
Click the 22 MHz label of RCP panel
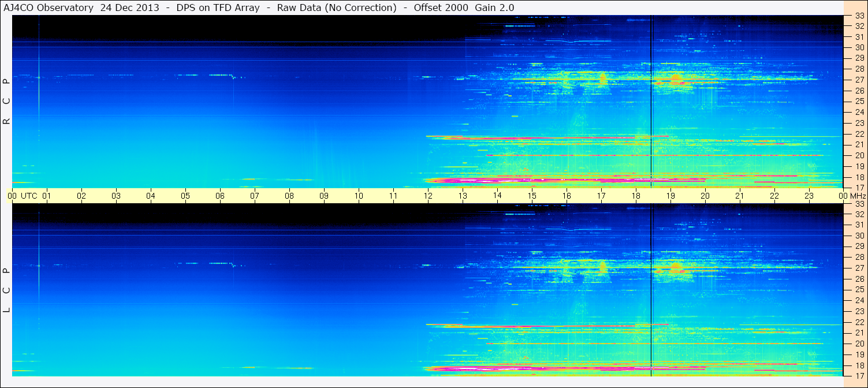tap(859, 134)
